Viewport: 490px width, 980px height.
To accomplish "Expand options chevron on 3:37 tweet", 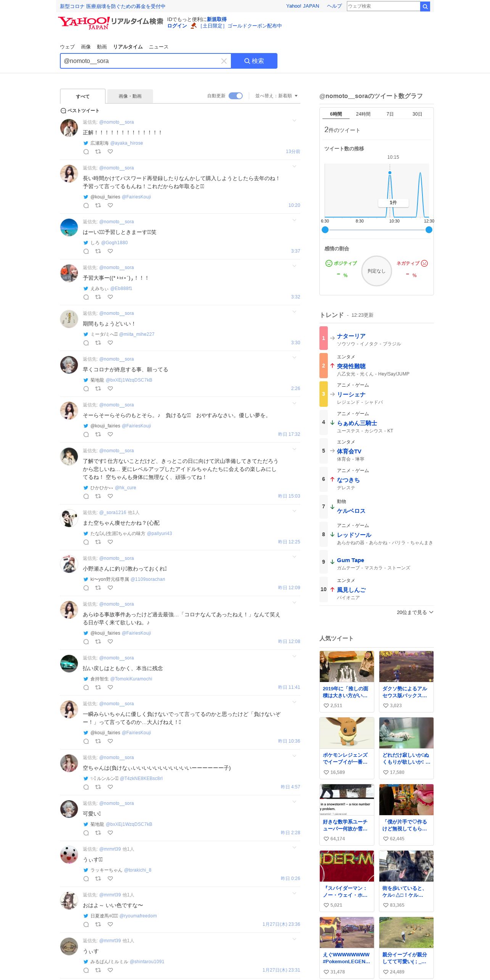I will pyautogui.click(x=294, y=220).
